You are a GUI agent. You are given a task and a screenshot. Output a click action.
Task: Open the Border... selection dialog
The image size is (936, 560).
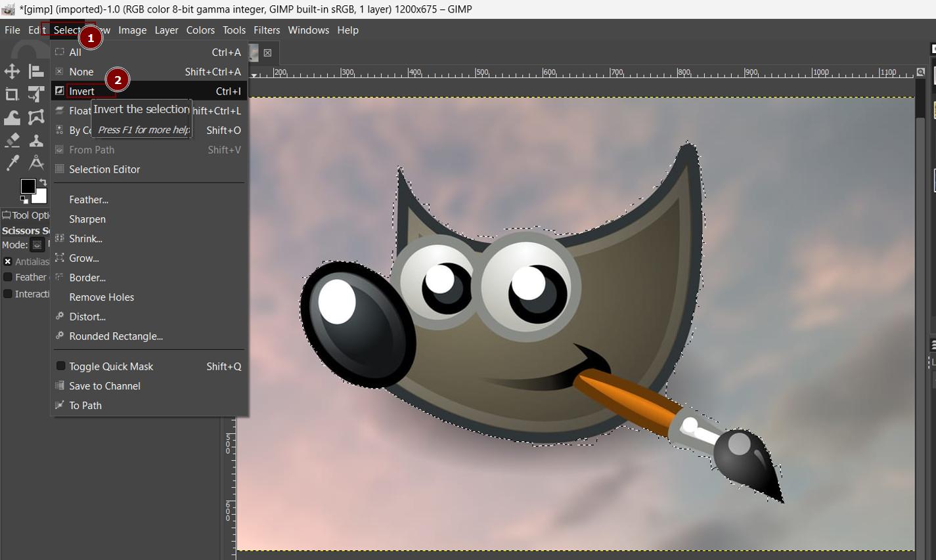(x=149, y=278)
